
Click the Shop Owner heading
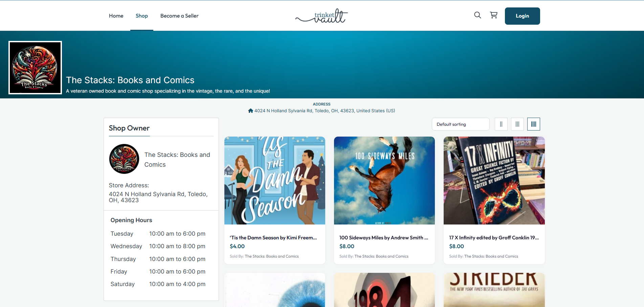point(129,128)
